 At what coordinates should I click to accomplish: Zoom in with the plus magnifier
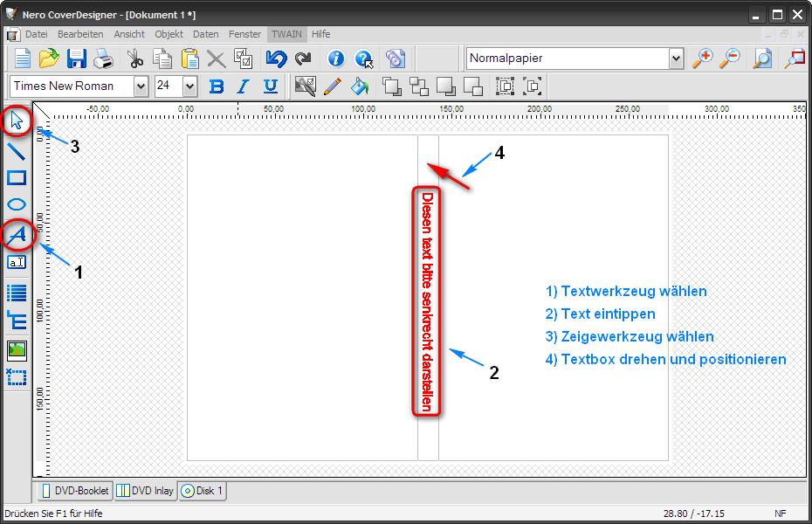point(702,59)
